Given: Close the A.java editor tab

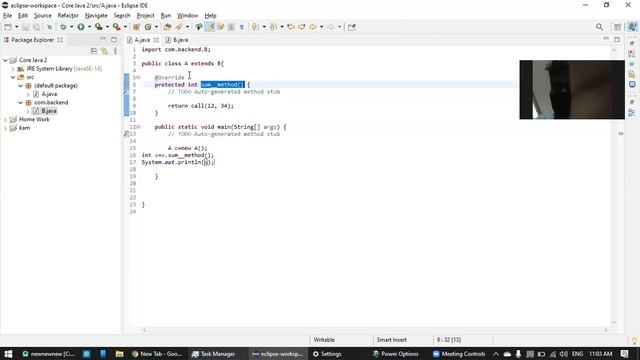Looking at the screenshot, I should 156,40.
